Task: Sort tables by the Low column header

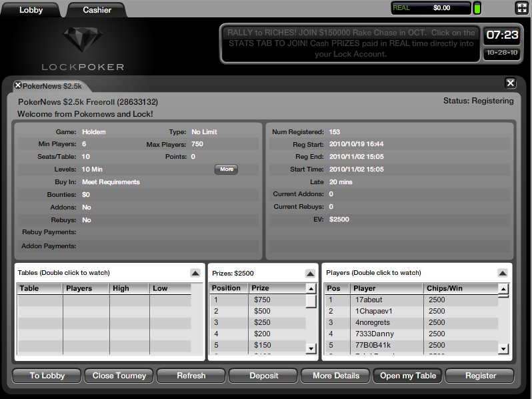Action: point(171,289)
